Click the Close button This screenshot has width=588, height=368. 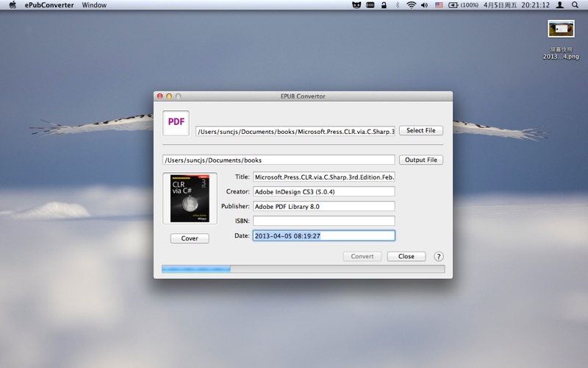(406, 256)
